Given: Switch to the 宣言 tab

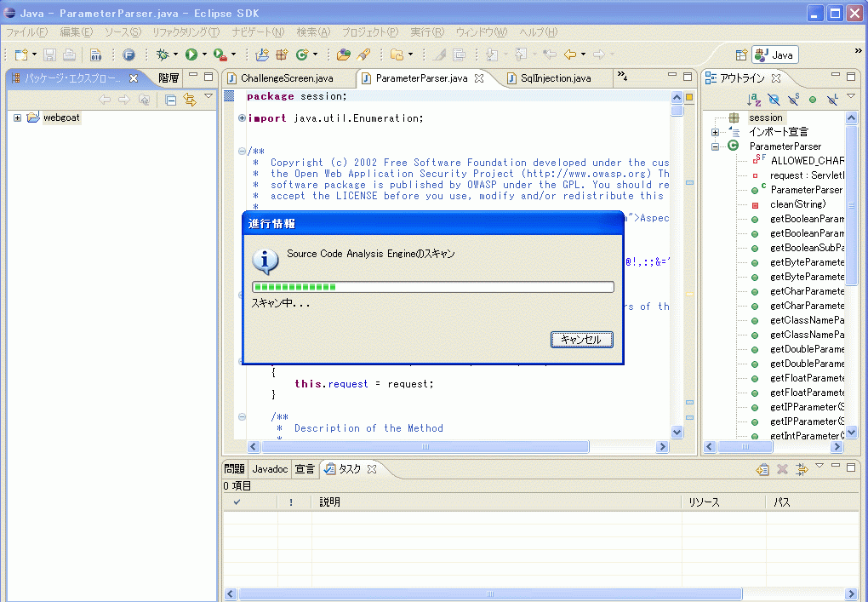Looking at the screenshot, I should click(x=305, y=469).
